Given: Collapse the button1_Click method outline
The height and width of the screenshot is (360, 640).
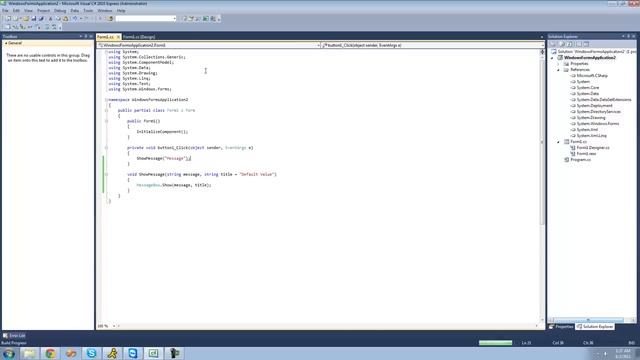Looking at the screenshot, I should tap(107, 148).
